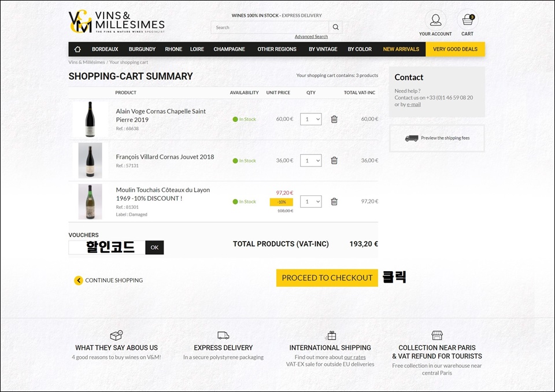Screen dimensions: 555x392
Task: Open Alain Voge Cornas Chapelle Saint Pierre 2019
Action: [161, 116]
